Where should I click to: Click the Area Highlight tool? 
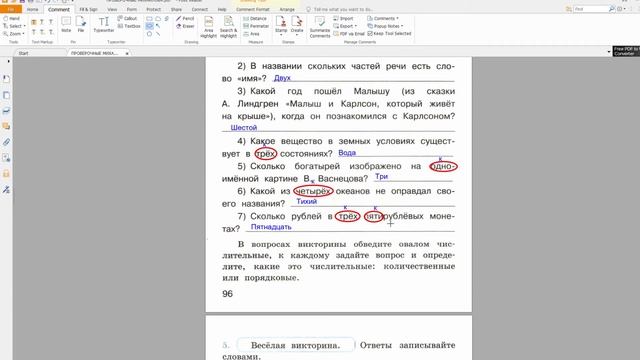click(209, 27)
